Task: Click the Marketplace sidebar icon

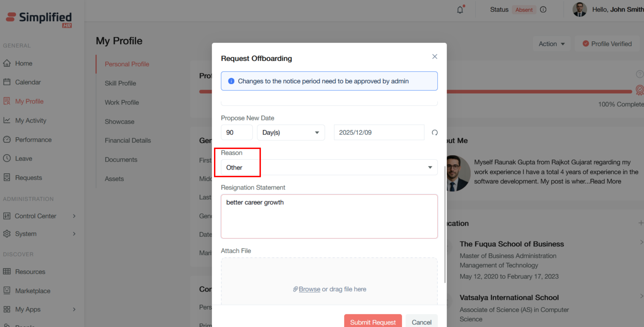Action: [7, 290]
